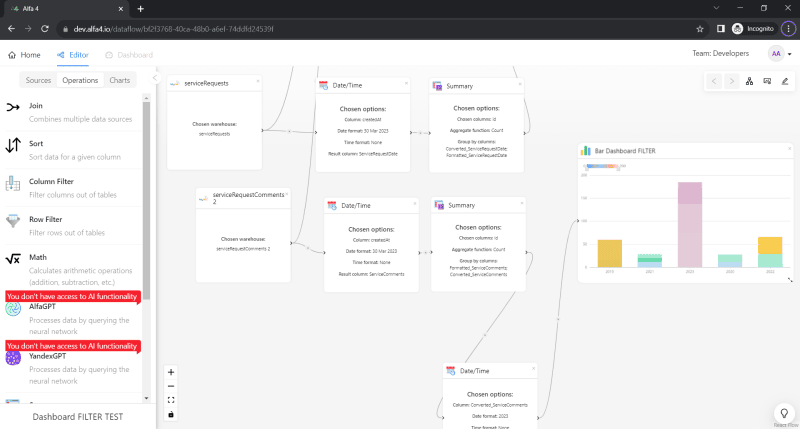The image size is (800, 429).
Task: Toggle the canvas interactivity lock
Action: point(171,414)
